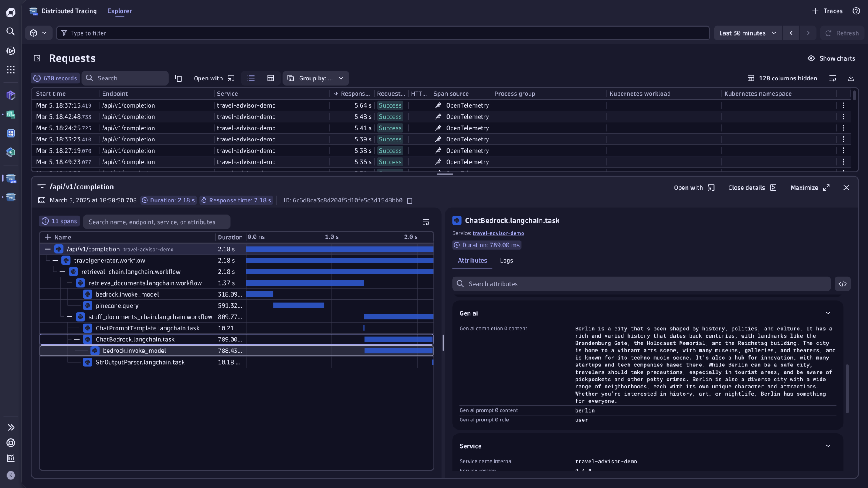Toggle Show charts for the Requests view
The width and height of the screenshot is (868, 488).
pos(831,58)
